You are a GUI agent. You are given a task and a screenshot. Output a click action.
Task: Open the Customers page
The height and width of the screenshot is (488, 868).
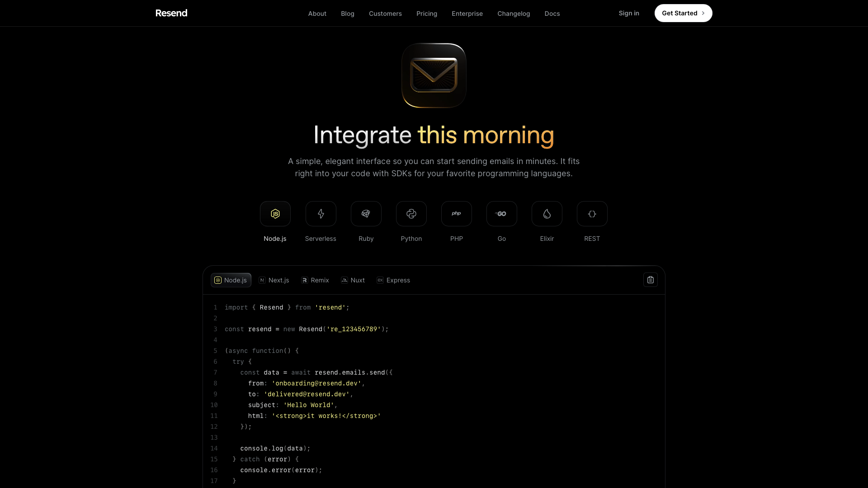[385, 14]
